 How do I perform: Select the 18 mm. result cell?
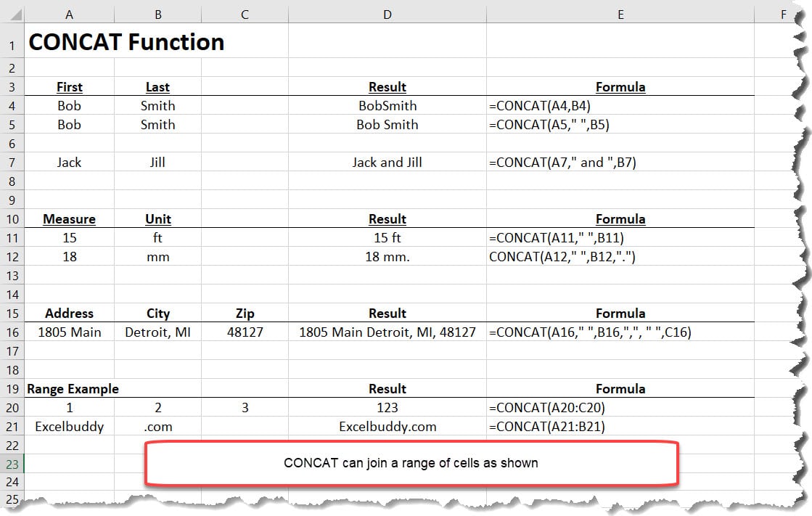(387, 256)
